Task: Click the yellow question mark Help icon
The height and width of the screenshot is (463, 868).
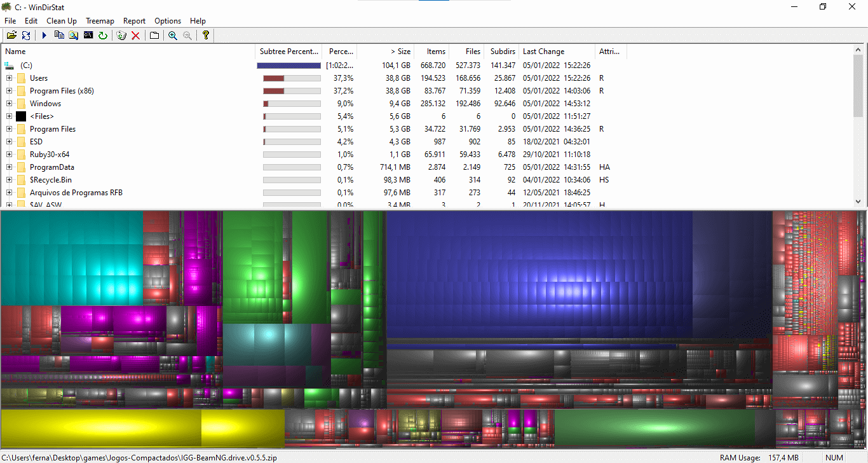Action: point(205,36)
